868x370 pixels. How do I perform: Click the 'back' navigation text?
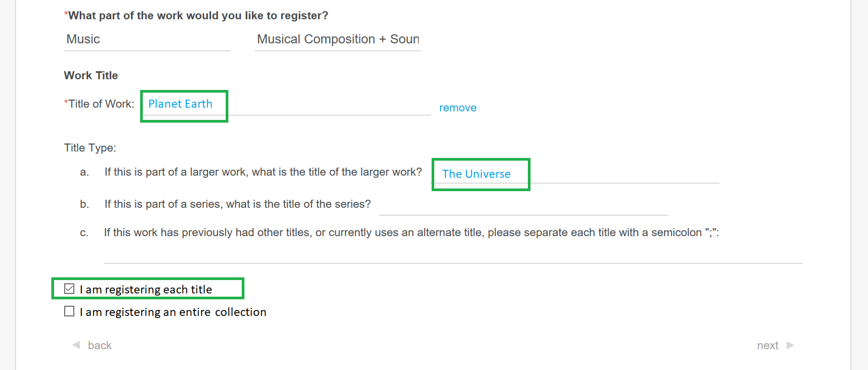pyautogui.click(x=99, y=345)
